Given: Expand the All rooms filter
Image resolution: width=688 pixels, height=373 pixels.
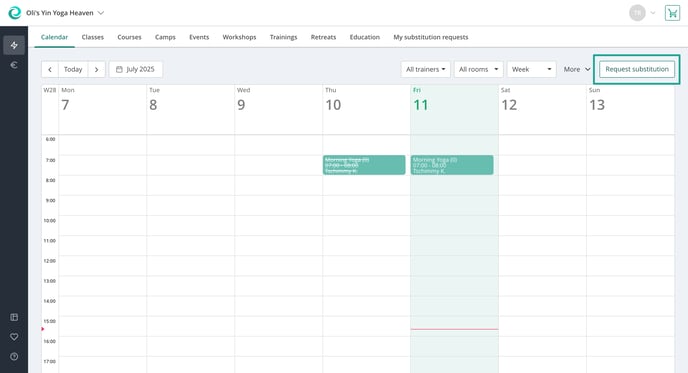Looking at the screenshot, I should point(478,69).
